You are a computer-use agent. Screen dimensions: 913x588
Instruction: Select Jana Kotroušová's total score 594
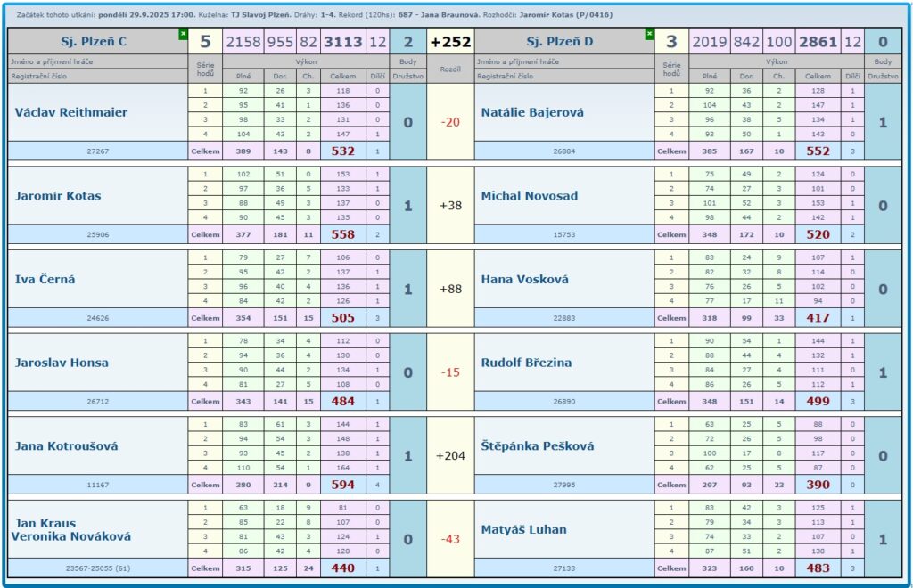click(343, 485)
